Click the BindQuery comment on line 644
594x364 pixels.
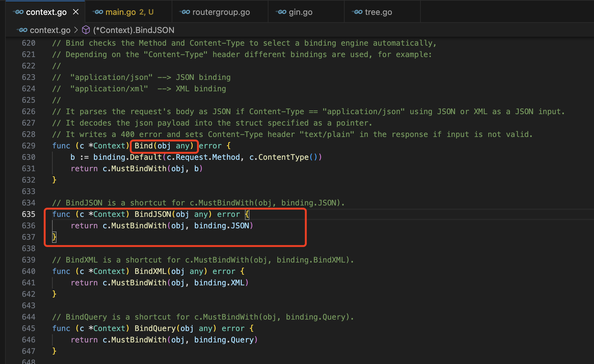tap(203, 317)
